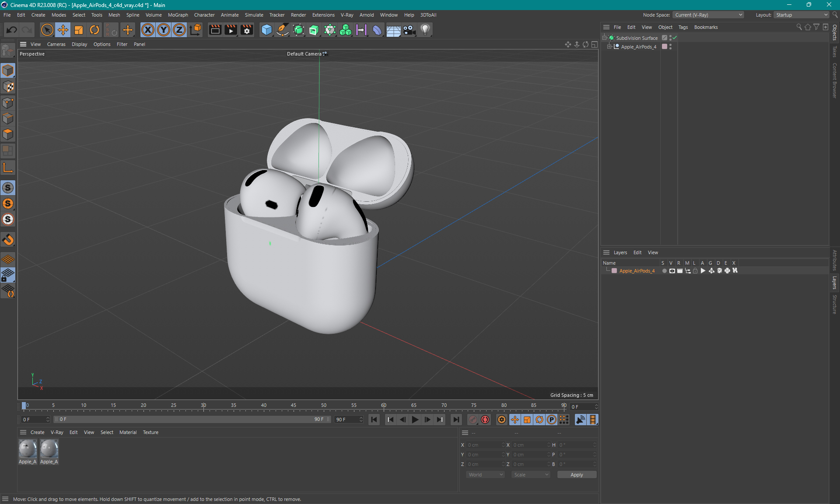This screenshot has height=504, width=840.
Task: Activate the Rotate tool in top toolbar
Action: 94,30
